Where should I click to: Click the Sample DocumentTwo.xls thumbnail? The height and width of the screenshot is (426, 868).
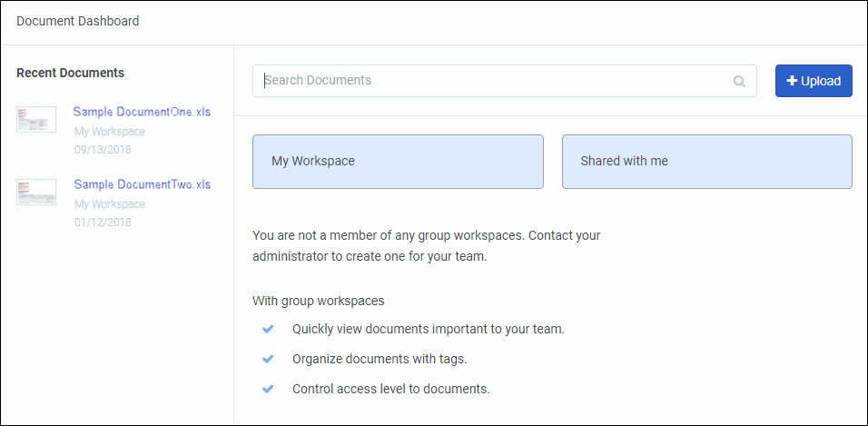click(36, 192)
